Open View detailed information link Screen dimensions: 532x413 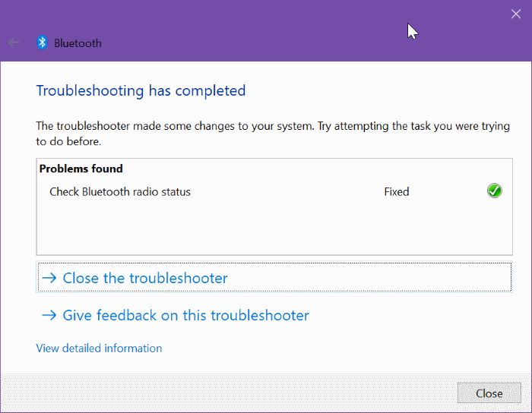(99, 348)
